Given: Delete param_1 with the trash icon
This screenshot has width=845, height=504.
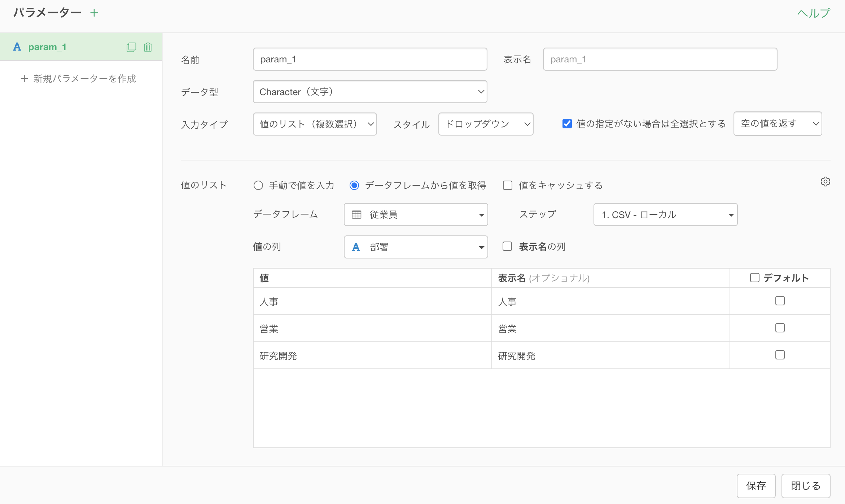Looking at the screenshot, I should coord(148,47).
